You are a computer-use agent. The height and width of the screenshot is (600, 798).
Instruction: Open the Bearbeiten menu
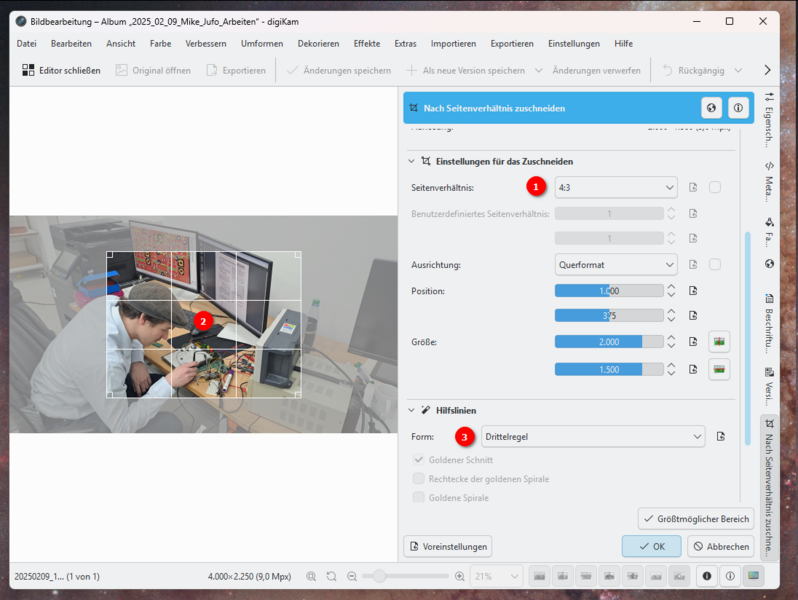(71, 44)
